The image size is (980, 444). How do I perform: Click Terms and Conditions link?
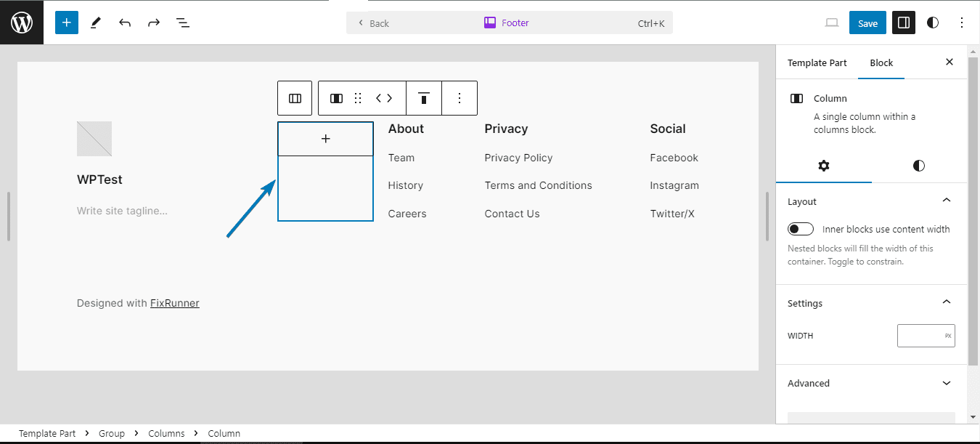click(x=539, y=185)
